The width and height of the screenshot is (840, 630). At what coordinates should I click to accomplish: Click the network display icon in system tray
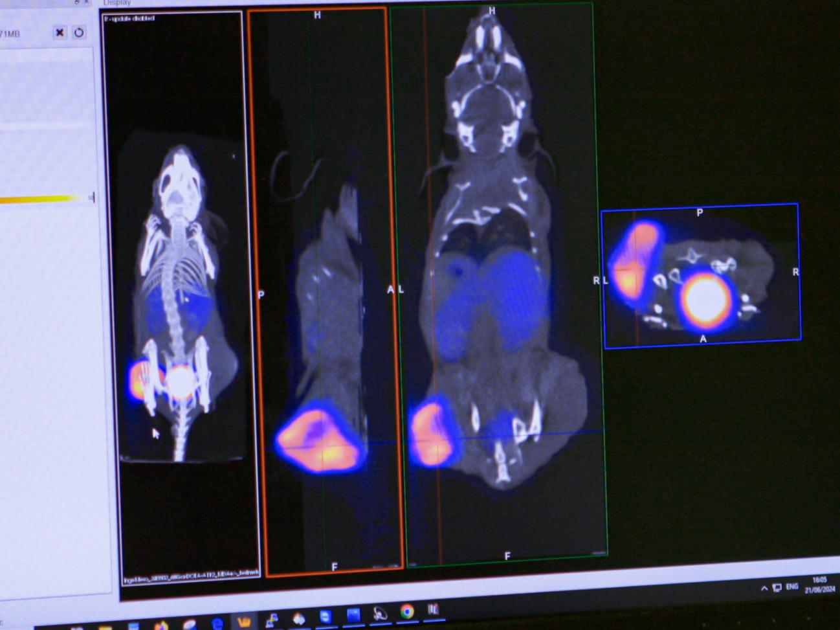(777, 587)
